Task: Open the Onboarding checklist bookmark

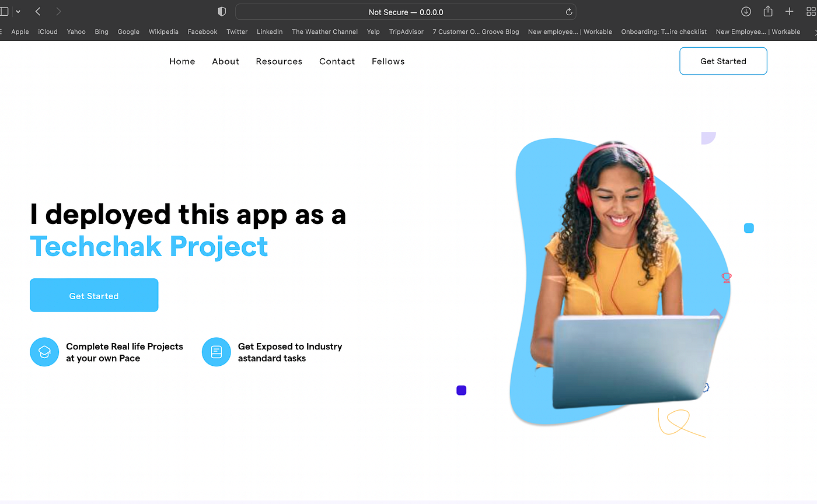Action: click(664, 32)
